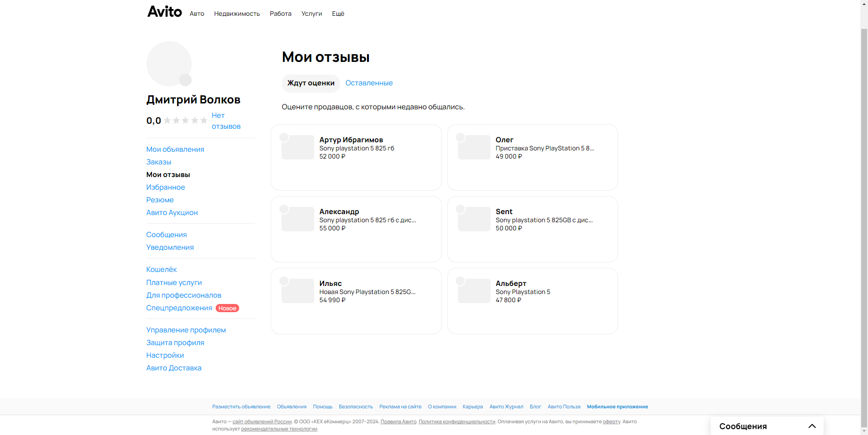This screenshot has width=868, height=435.
Task: Click the thumbnail in Sent's card
Action: click(x=474, y=219)
